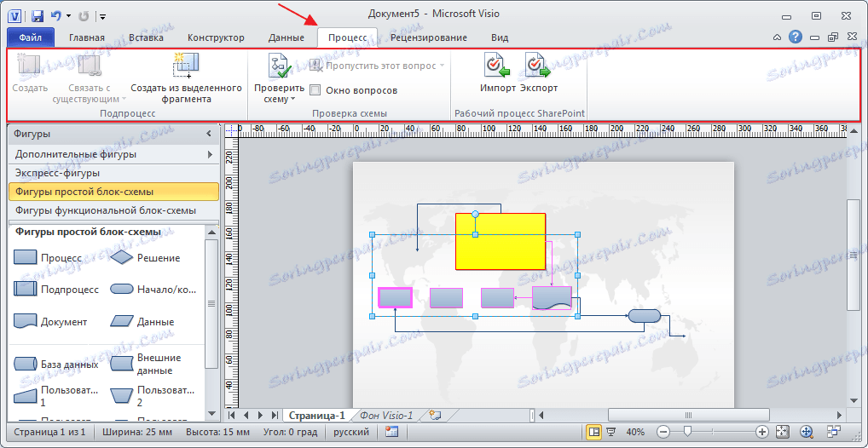Open the Файл tab
Viewport: 868px width, 448px height.
pos(31,37)
